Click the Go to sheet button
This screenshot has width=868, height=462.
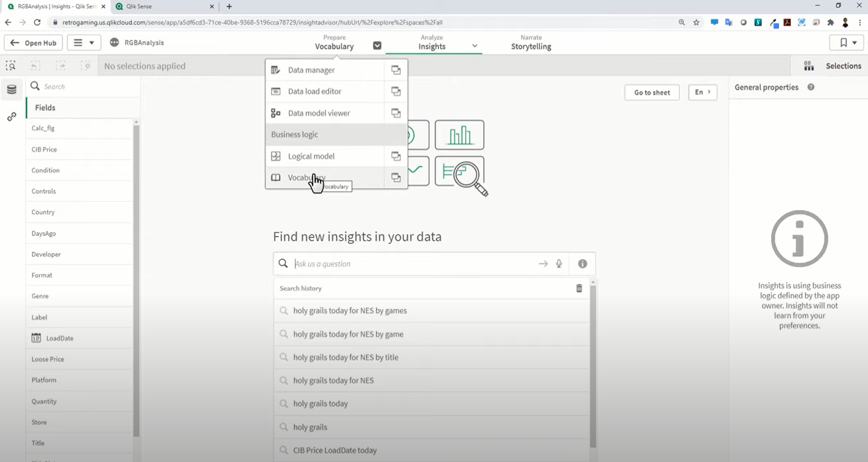pos(652,93)
